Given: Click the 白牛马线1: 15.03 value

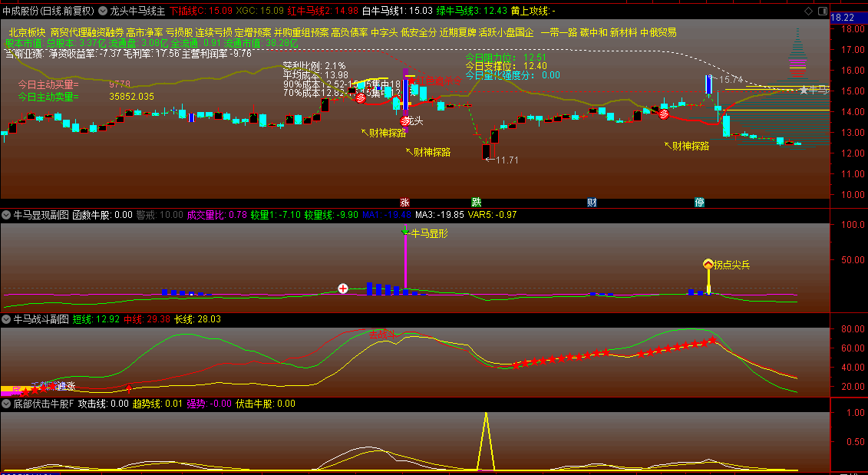Looking at the screenshot, I should [x=398, y=11].
